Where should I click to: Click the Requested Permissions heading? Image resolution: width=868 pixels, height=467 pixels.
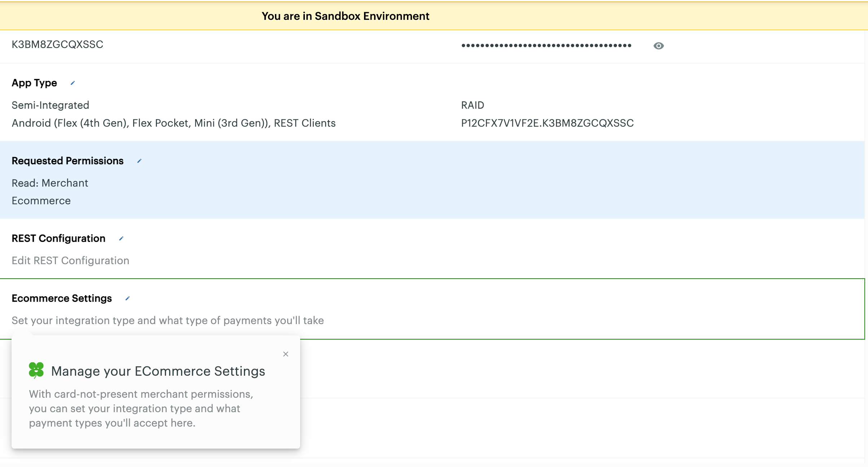click(x=67, y=161)
